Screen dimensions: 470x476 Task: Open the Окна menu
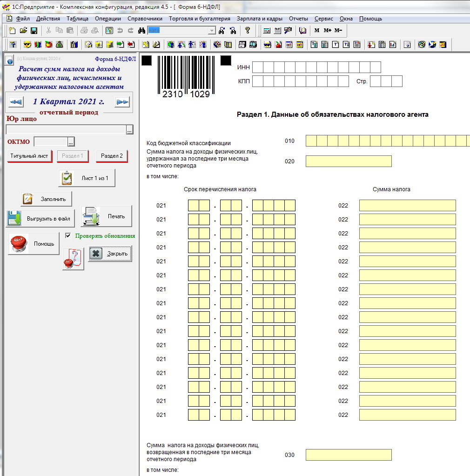(x=346, y=19)
